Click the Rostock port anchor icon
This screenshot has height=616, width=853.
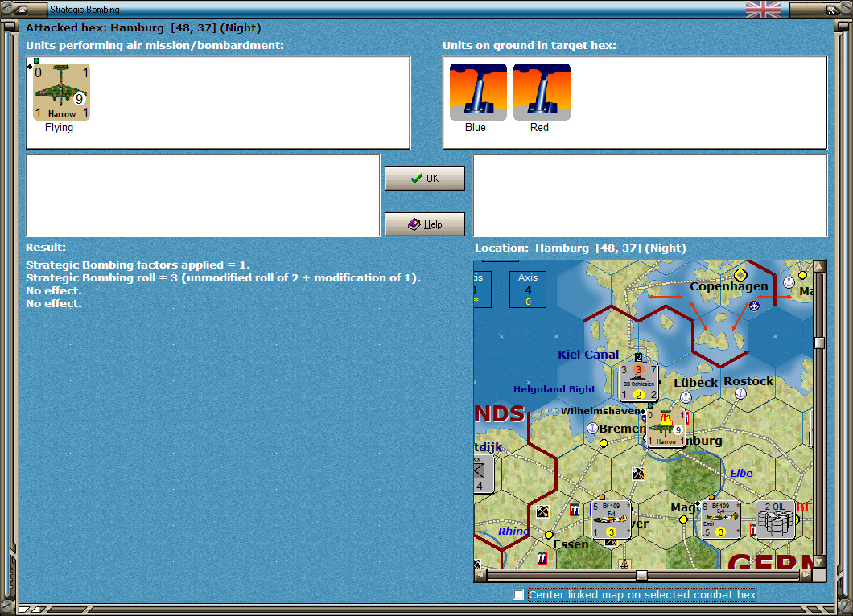[740, 393]
